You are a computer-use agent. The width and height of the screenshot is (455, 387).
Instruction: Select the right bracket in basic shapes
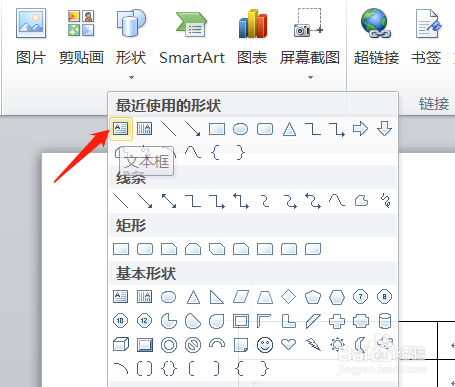pyautogui.click(x=217, y=369)
